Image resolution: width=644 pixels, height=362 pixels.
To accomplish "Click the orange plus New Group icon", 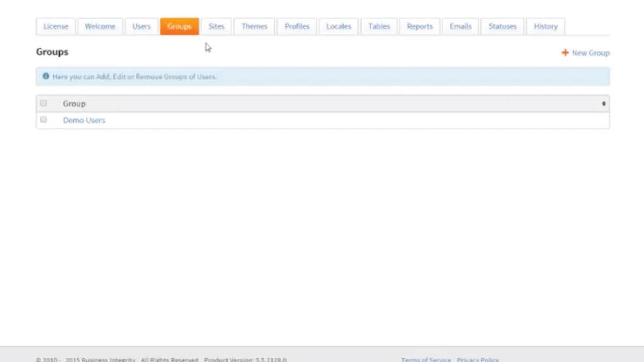I will 565,53.
